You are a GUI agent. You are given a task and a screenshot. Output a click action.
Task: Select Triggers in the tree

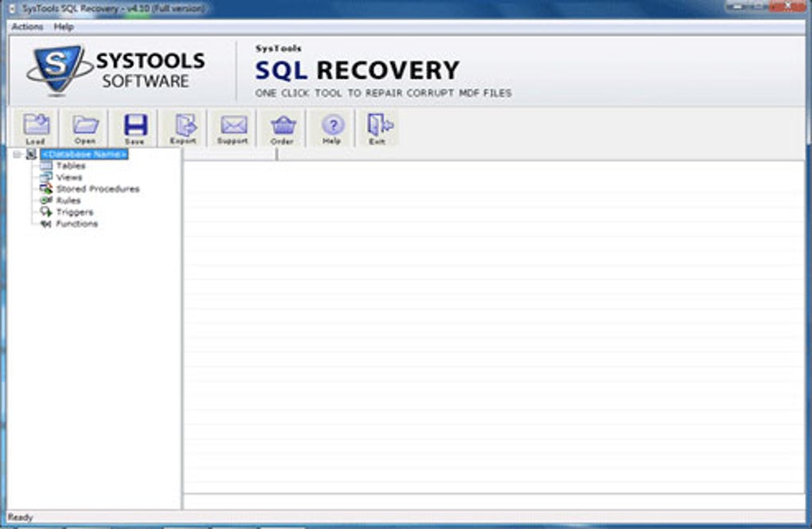(x=75, y=212)
